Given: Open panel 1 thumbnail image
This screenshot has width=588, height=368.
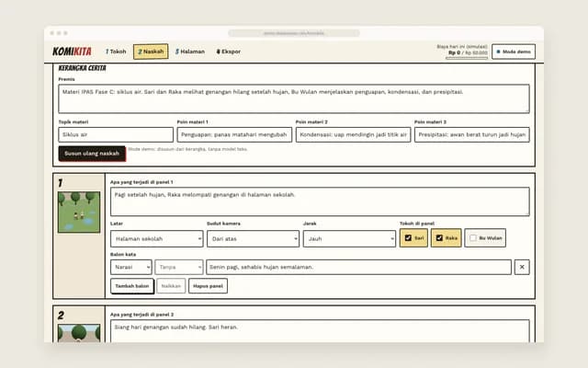Looking at the screenshot, I should point(79,213).
